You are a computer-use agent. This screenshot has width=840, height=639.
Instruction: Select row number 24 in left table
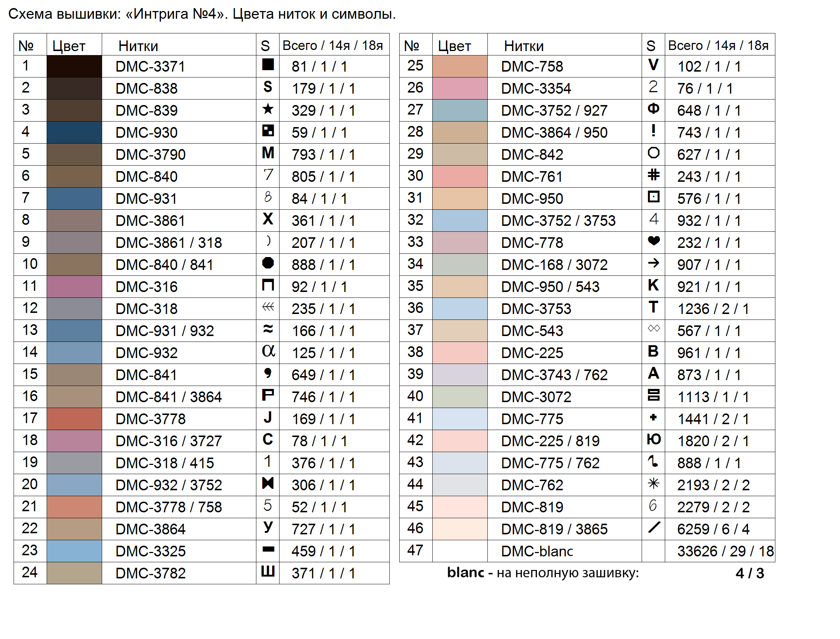point(30,573)
